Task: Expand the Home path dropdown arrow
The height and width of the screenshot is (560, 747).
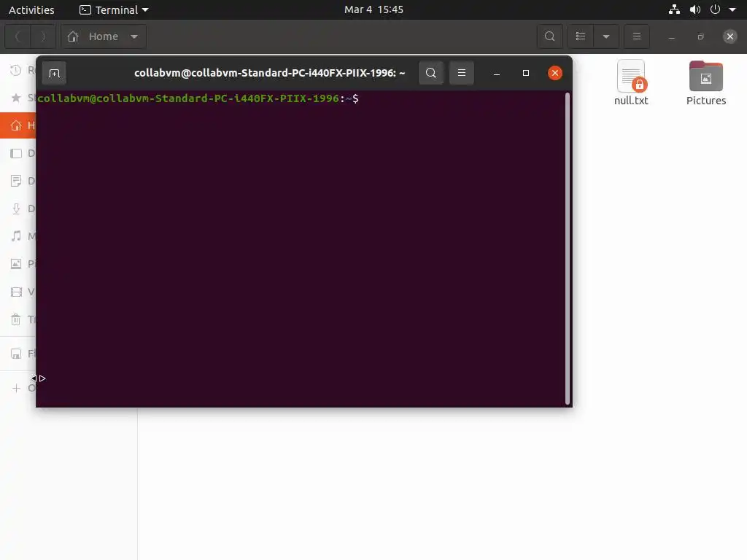Action: (134, 36)
